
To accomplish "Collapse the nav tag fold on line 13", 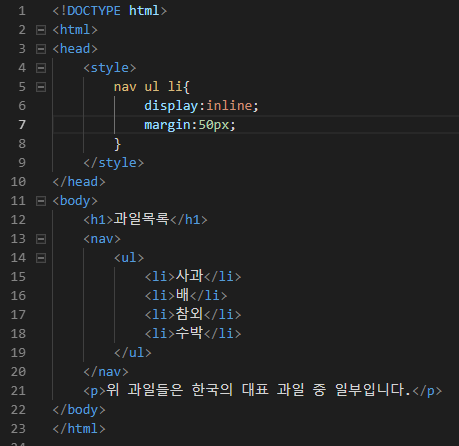I will pos(41,239).
